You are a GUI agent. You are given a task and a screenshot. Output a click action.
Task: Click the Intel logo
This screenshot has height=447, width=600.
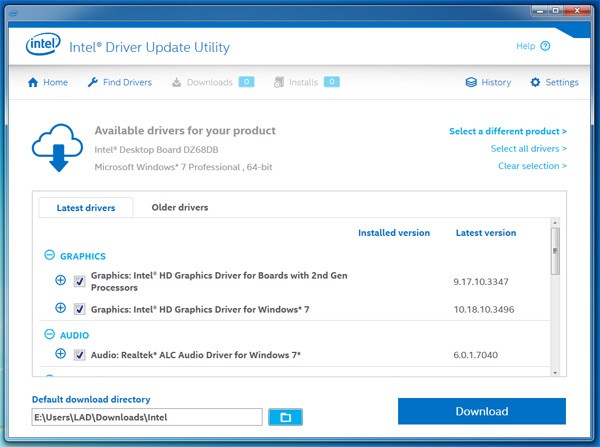click(43, 44)
